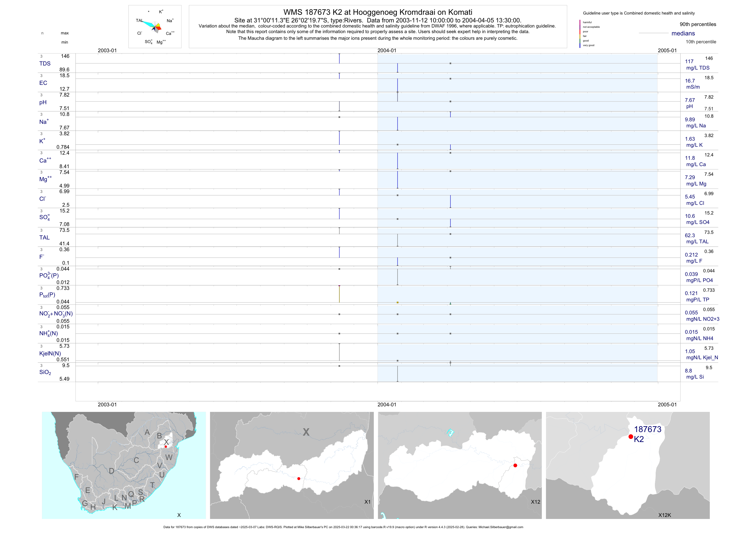Click the SiO2 parameter label

(45, 372)
